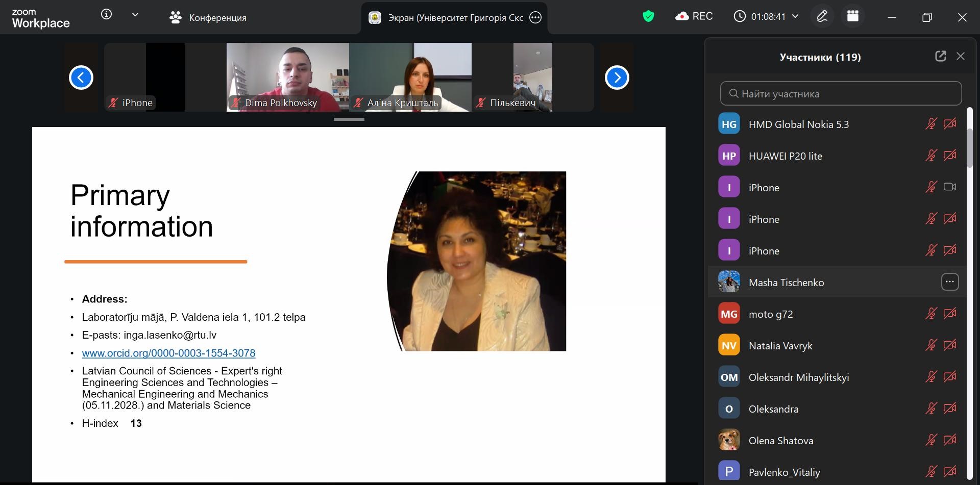Open the green security shield icon
The height and width of the screenshot is (485, 980).
(x=648, y=17)
